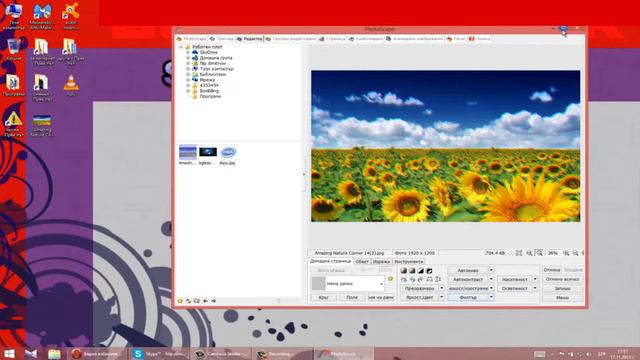Image resolution: width=640 pixels, height=360 pixels.
Task: Click the Запиши save button
Action: click(x=562, y=288)
